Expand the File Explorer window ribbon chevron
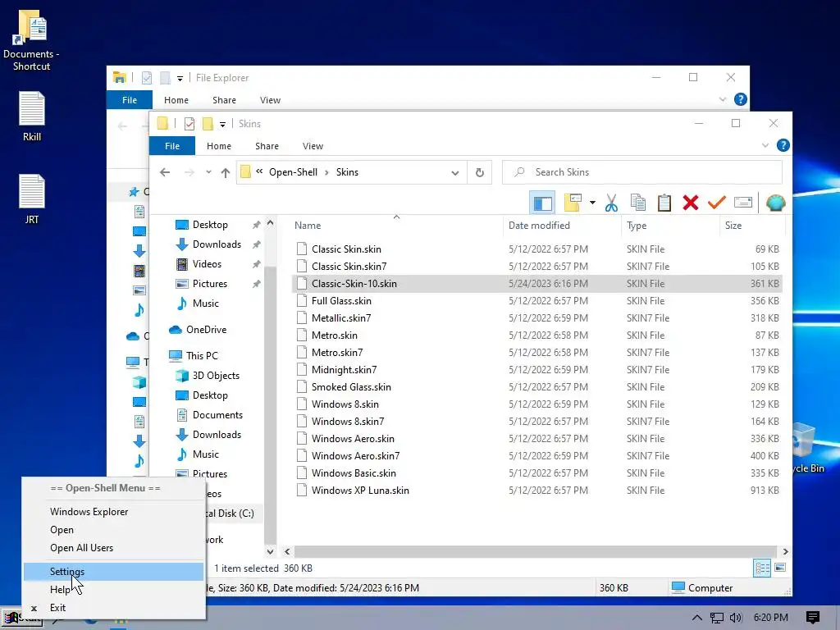Screen dimensions: 840x630 click(723, 99)
